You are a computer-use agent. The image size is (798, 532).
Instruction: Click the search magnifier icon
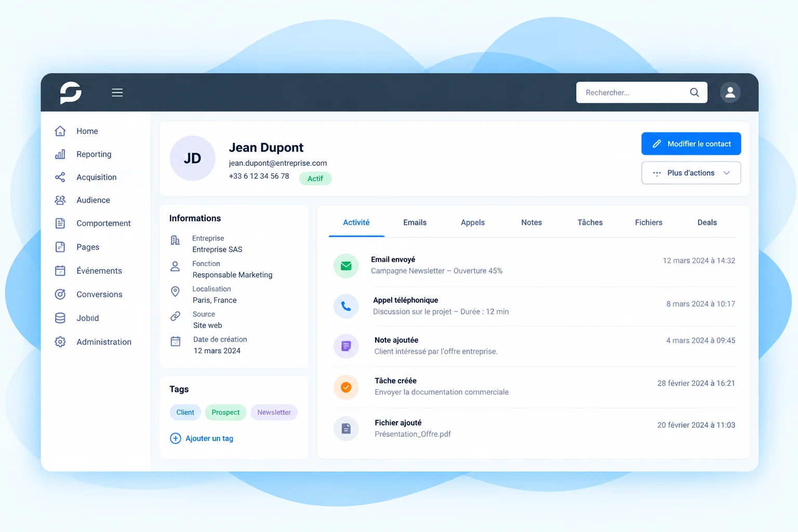pos(695,92)
